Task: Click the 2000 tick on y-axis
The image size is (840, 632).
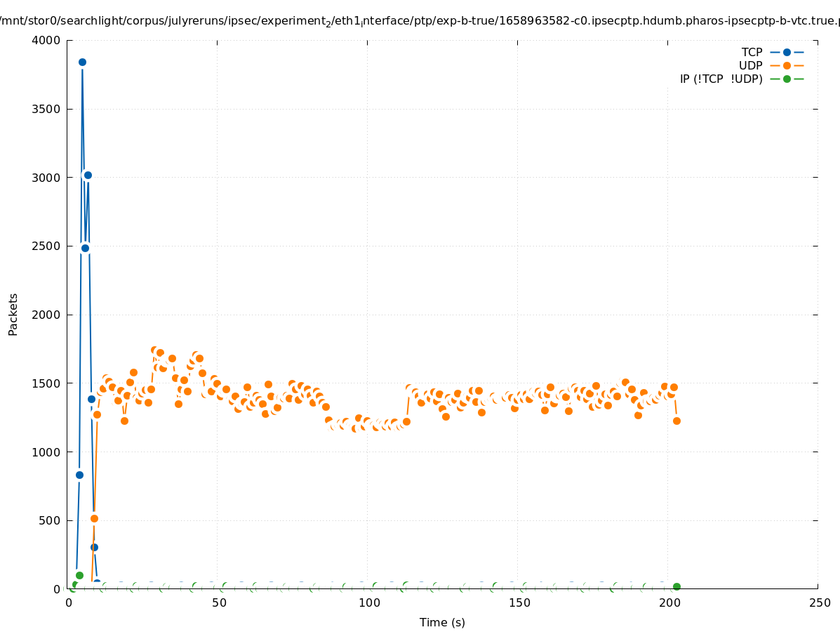Action: pos(48,315)
